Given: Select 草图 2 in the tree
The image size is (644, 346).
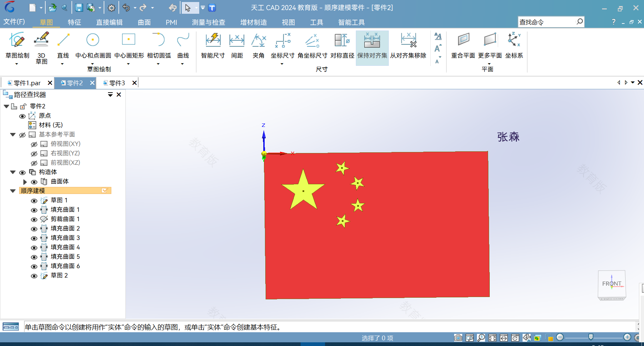Looking at the screenshot, I should pyautogui.click(x=59, y=276).
